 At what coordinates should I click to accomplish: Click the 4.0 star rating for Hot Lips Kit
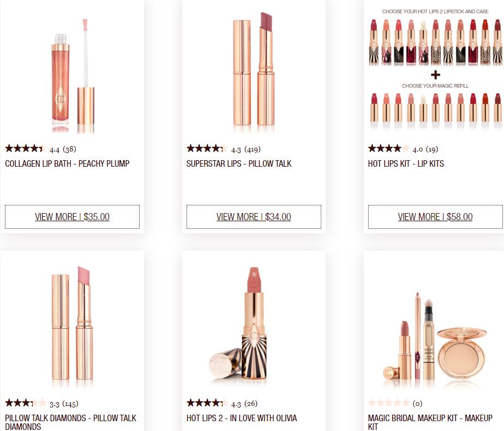coord(403,149)
